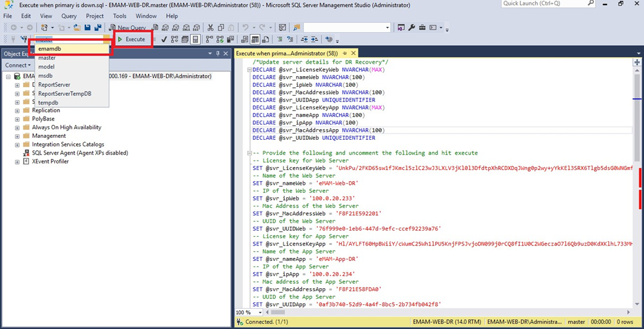Display the Estimated Execution Plan icon

pyautogui.click(x=174, y=40)
